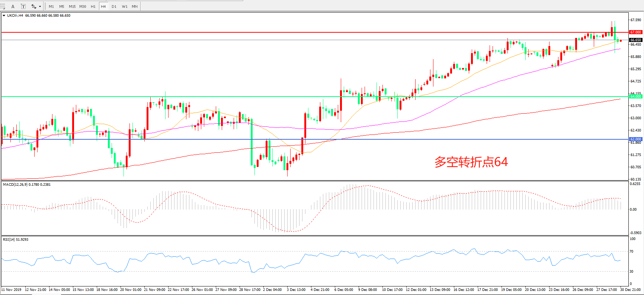Screen dimensions: 644x295
Task: Choose the MN monthly timeframe
Action: tap(135, 6)
